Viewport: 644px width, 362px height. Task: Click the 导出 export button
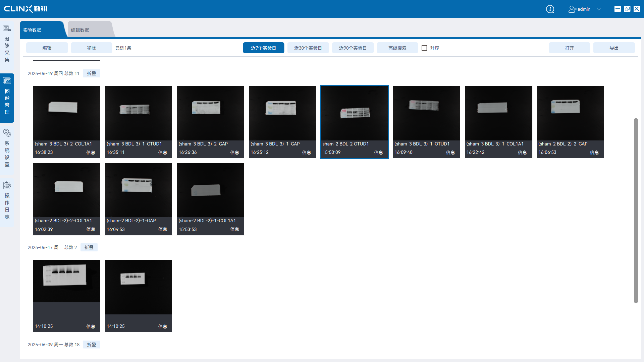(x=614, y=48)
